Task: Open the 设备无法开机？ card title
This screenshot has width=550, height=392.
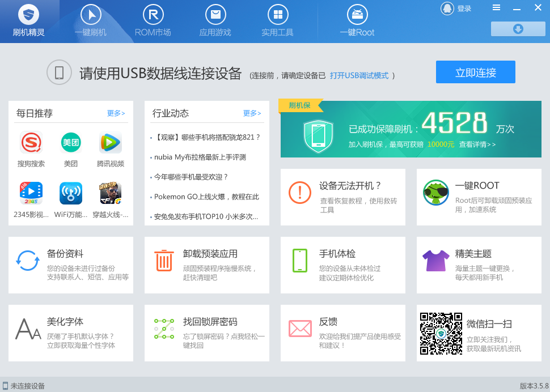Action: (x=350, y=186)
